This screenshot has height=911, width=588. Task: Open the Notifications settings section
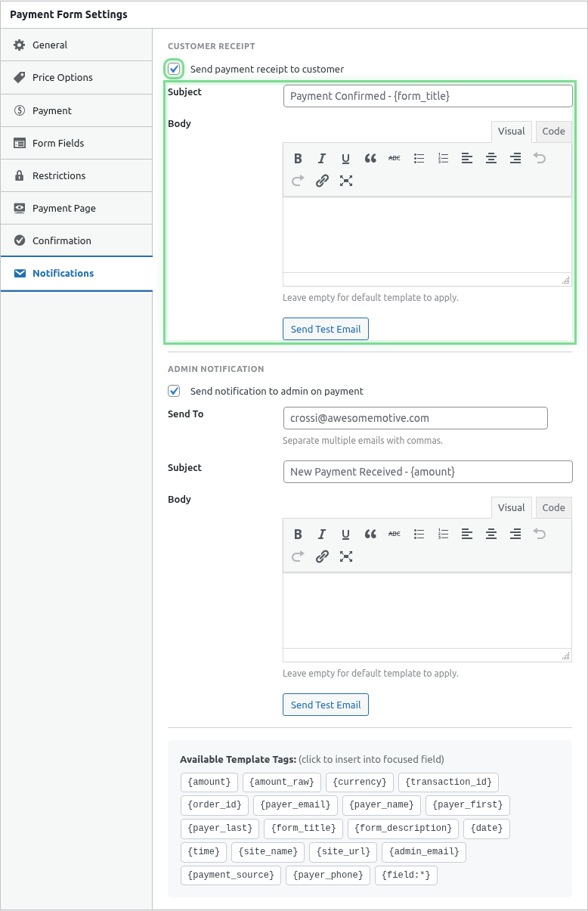(x=63, y=273)
